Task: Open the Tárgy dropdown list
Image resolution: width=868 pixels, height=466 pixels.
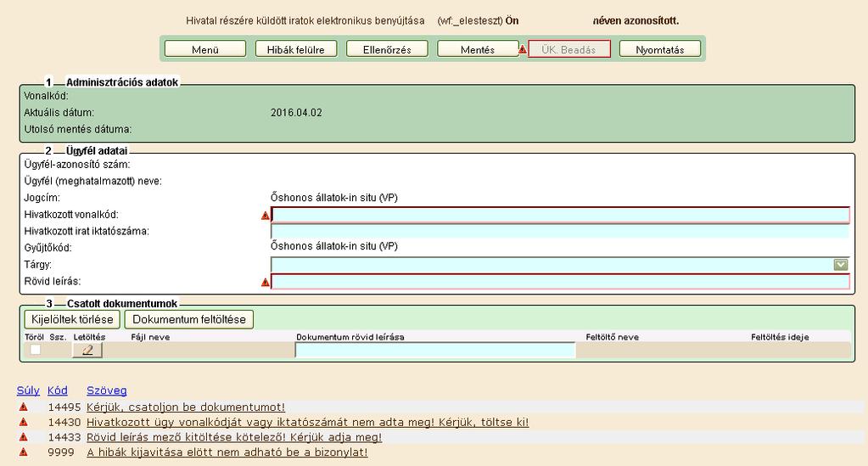Action: [840, 265]
